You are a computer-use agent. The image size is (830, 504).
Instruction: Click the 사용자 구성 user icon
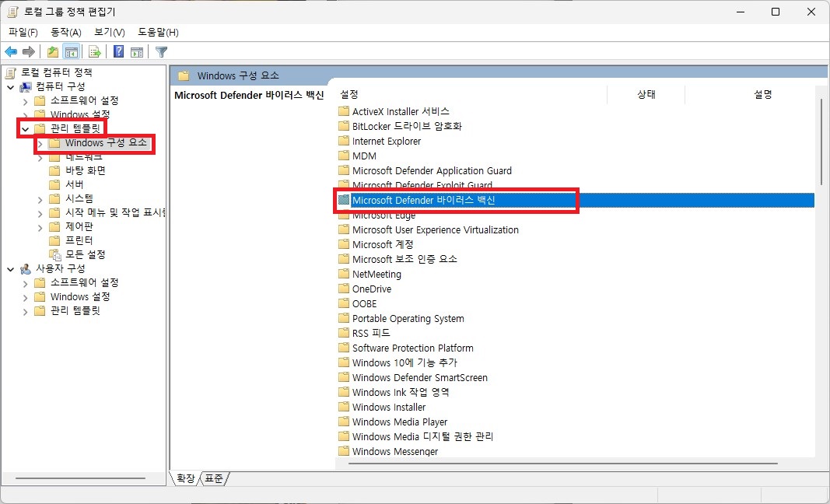click(26, 269)
